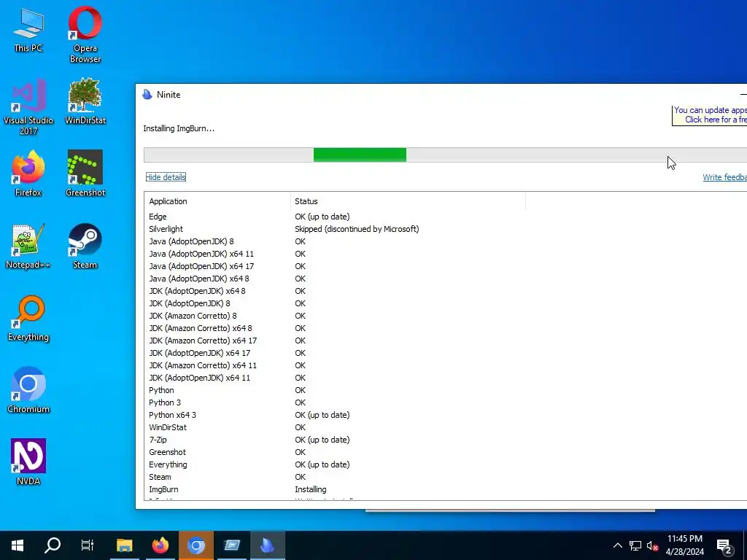Select the Greenshot list row
This screenshot has width=747, height=560.
pyautogui.click(x=446, y=452)
